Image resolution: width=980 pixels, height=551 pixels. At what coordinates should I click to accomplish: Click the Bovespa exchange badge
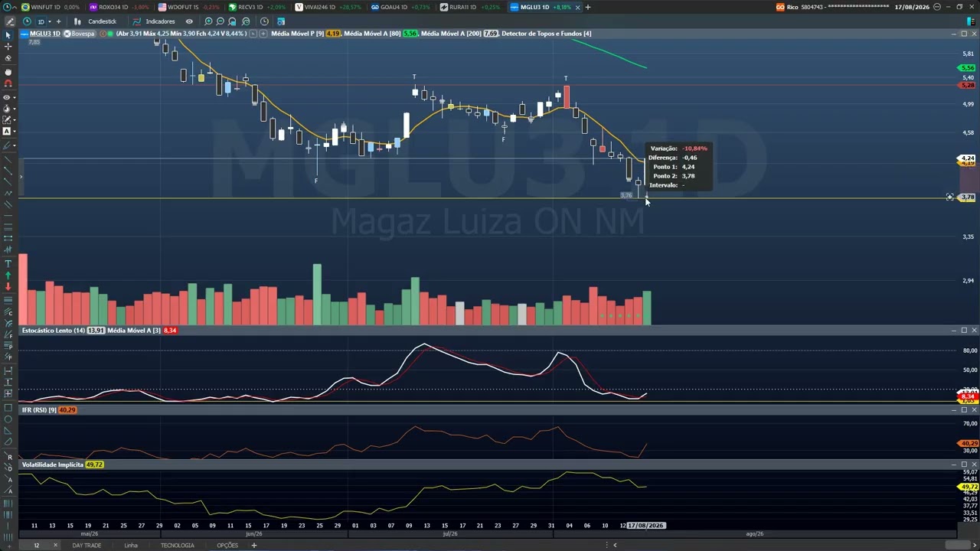tap(80, 34)
